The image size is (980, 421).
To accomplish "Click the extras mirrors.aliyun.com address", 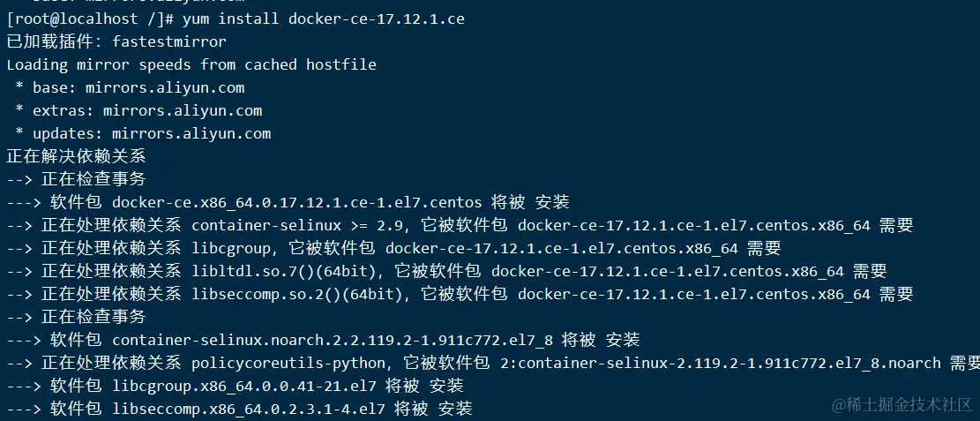I will tap(182, 110).
